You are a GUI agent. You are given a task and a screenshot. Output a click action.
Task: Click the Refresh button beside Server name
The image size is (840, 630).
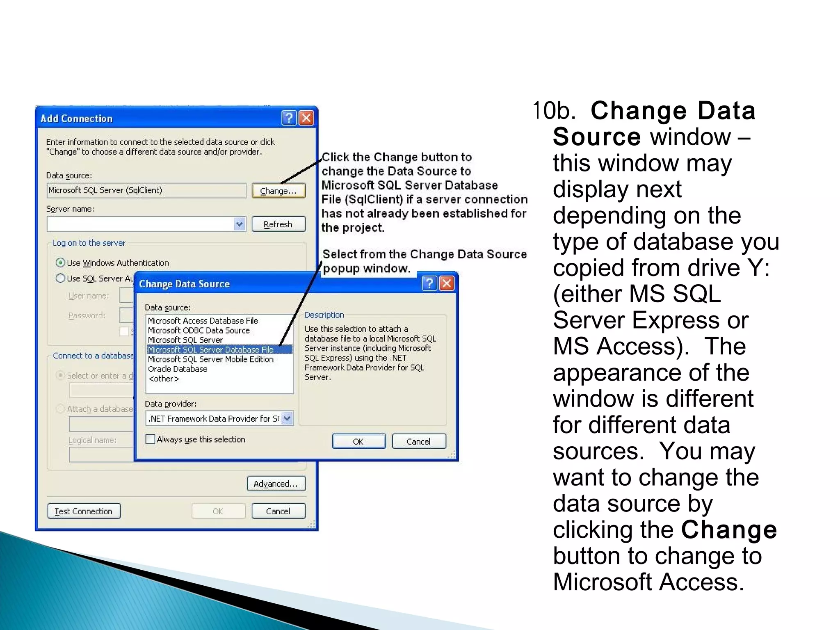click(278, 224)
